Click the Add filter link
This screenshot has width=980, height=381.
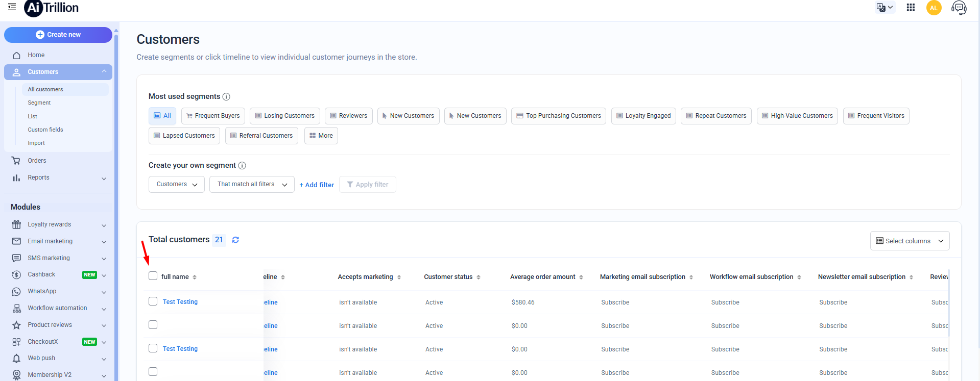click(317, 185)
